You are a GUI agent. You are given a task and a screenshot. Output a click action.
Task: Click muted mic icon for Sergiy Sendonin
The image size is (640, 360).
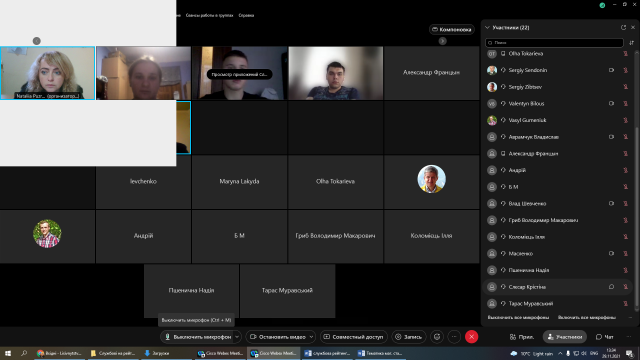(x=625, y=70)
